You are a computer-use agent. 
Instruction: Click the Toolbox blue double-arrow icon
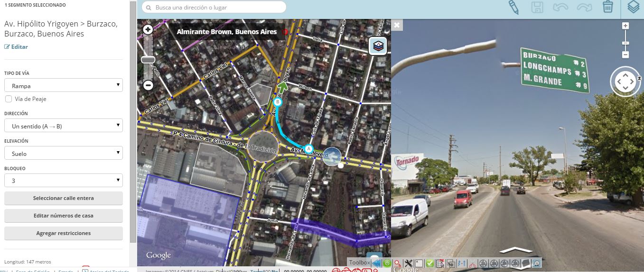pos(376,263)
